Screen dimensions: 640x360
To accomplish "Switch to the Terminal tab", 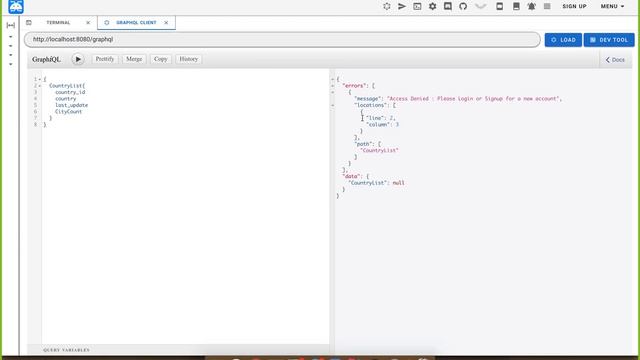I will 58,22.
